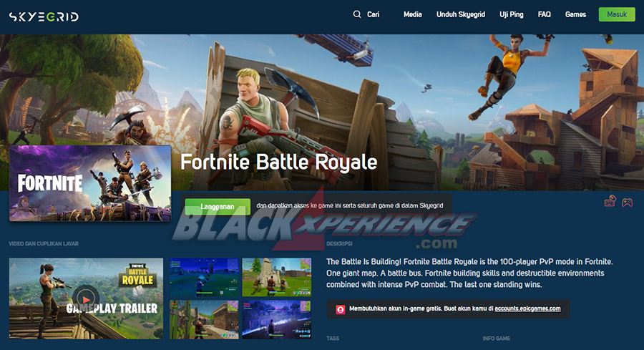Click the red Epic account notice icon

340,309
